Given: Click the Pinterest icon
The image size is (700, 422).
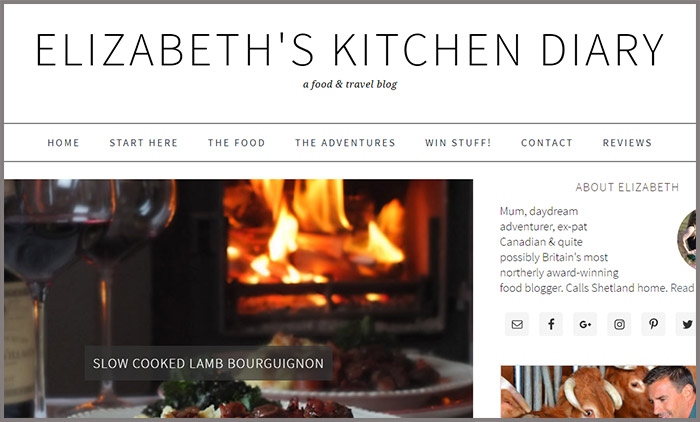Looking at the screenshot, I should (654, 324).
